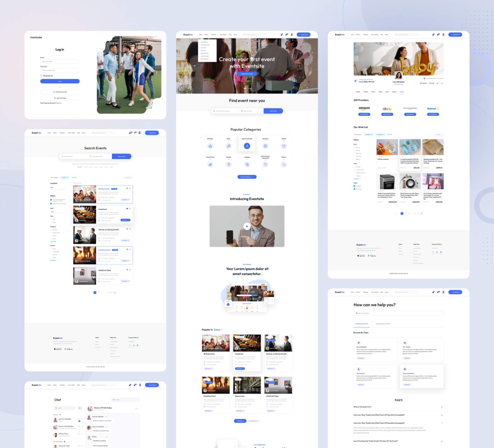Check the Free price filter

pos(51,219)
